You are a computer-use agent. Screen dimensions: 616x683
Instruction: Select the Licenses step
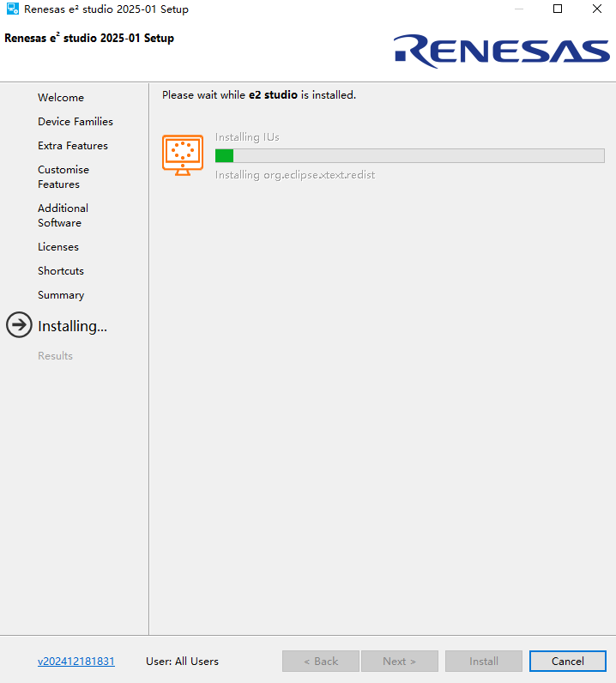tap(58, 247)
